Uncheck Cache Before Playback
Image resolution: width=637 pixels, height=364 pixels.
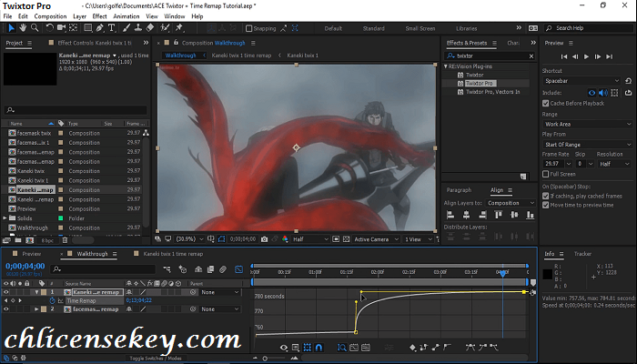click(x=546, y=103)
